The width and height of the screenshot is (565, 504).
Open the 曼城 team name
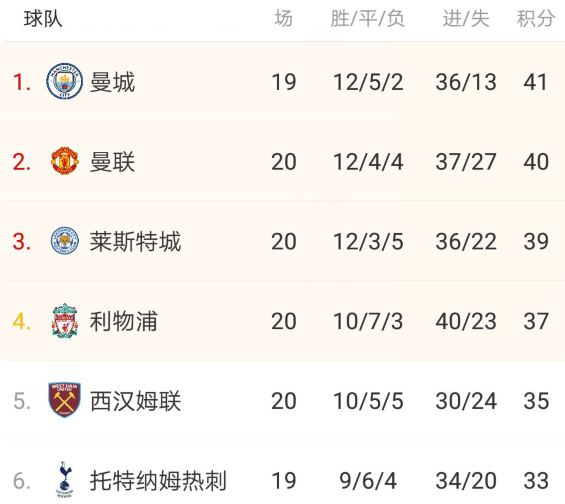point(112,82)
